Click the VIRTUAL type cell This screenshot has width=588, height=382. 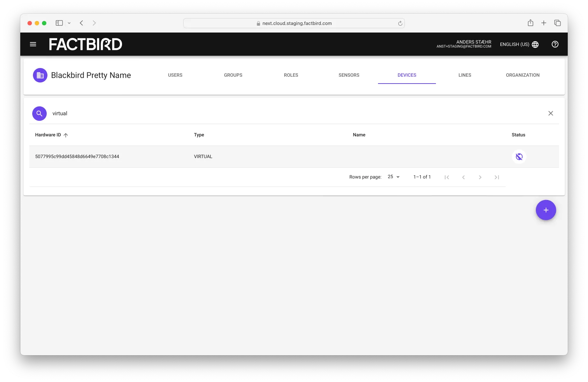pos(203,157)
